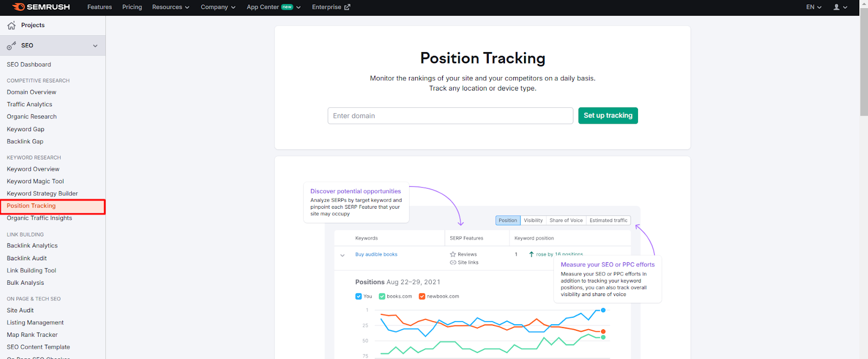Screen dimensions: 868x359
Task: Open the Features menu
Action: point(100,7)
